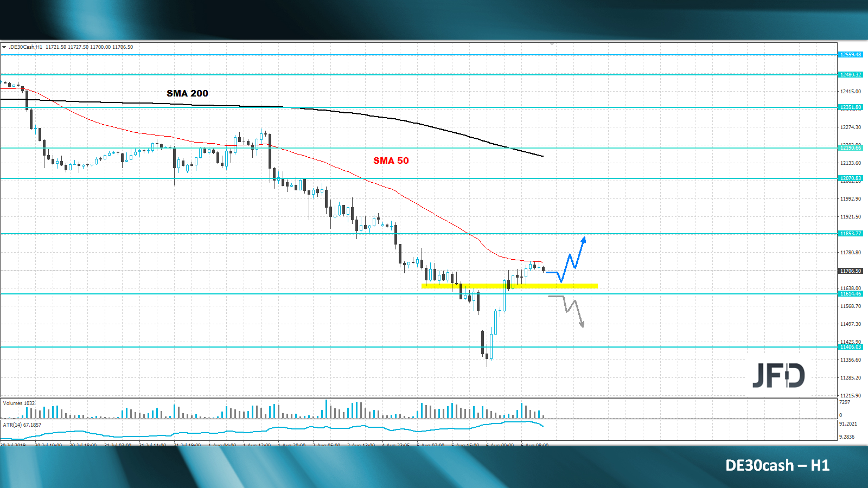Click the 91.2021 ATR scale value
Viewport: 868px width, 488px height.
[x=848, y=424]
